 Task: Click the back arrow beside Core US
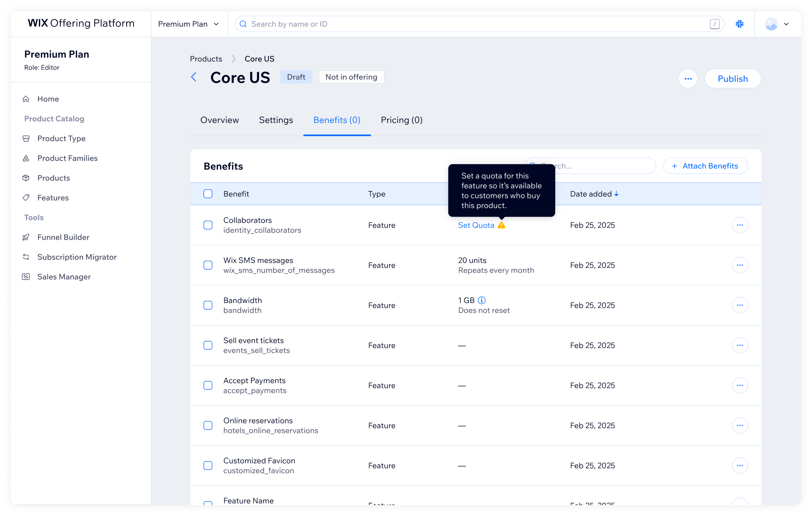pyautogui.click(x=194, y=77)
